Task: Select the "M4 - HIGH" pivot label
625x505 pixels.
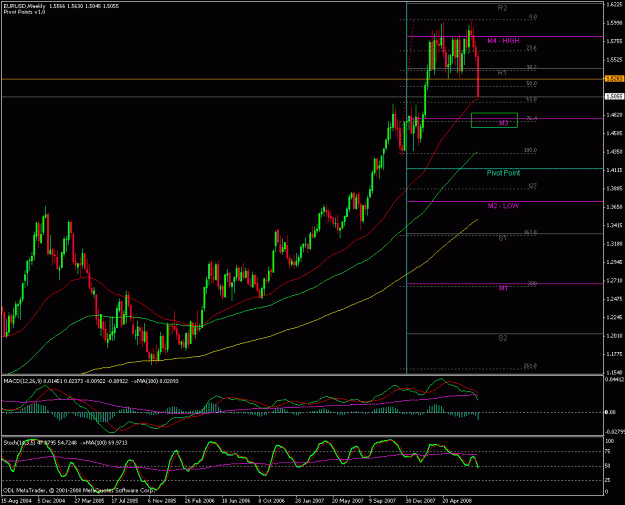Action: (x=503, y=41)
